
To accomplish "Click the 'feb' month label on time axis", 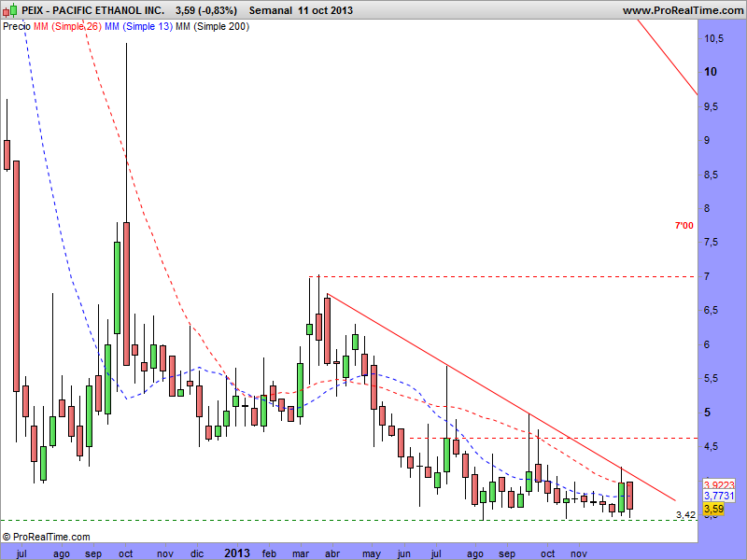I will point(269,553).
